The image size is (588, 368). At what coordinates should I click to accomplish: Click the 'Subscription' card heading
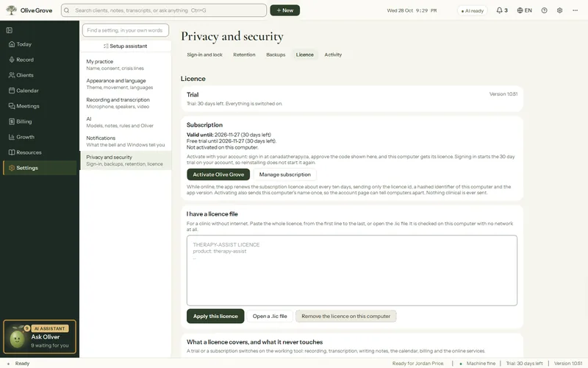coord(204,124)
